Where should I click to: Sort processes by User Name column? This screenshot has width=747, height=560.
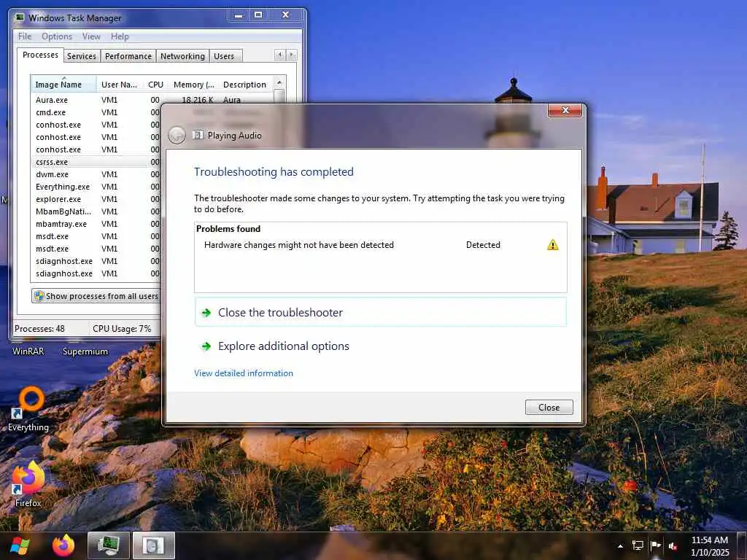tap(119, 85)
